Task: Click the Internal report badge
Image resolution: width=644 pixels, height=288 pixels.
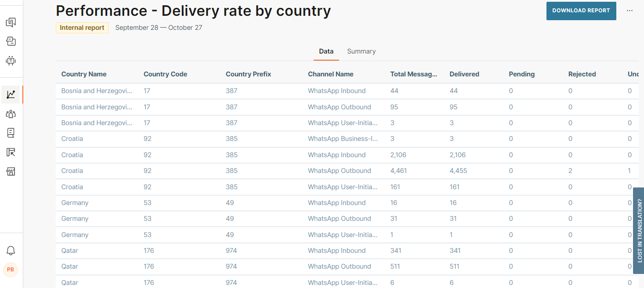Action: (x=82, y=28)
